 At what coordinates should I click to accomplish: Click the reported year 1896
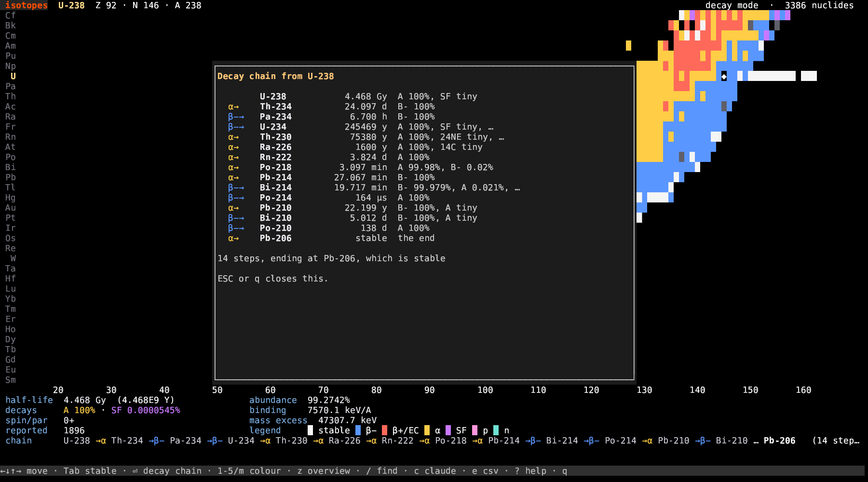click(x=74, y=430)
